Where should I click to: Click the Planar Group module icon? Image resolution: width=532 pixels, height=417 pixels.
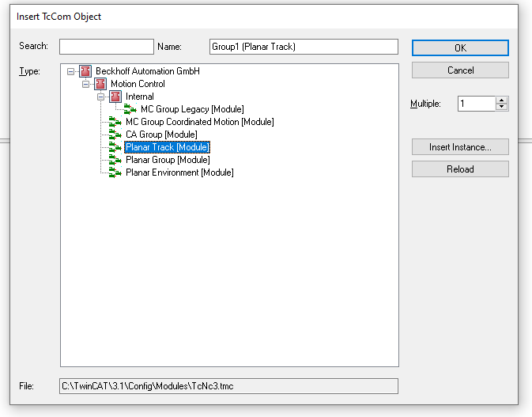[115, 160]
